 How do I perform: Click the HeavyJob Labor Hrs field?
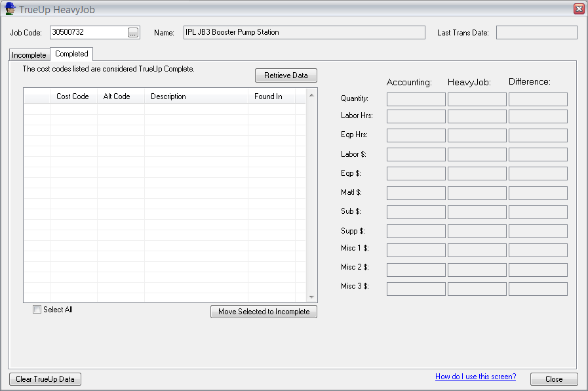point(477,116)
